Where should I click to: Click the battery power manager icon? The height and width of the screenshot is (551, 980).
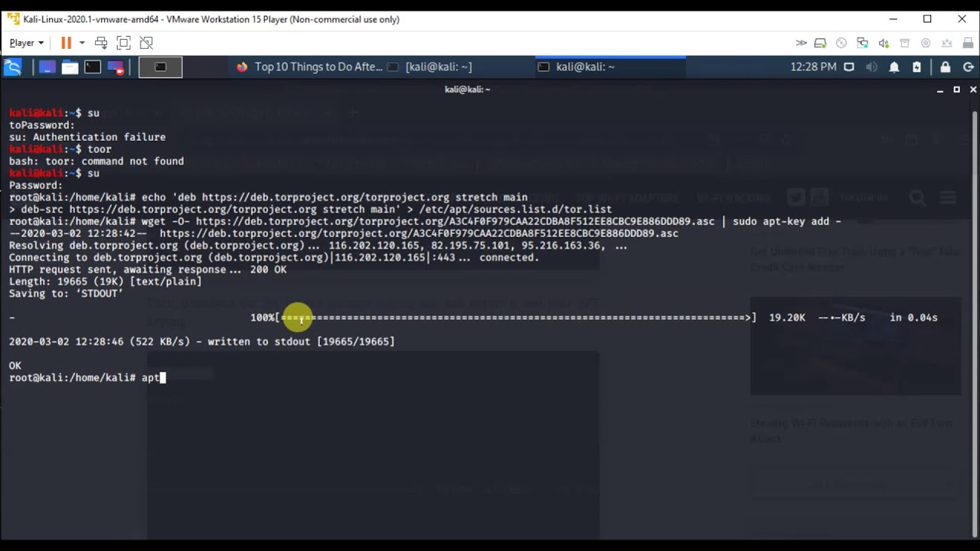click(x=916, y=67)
